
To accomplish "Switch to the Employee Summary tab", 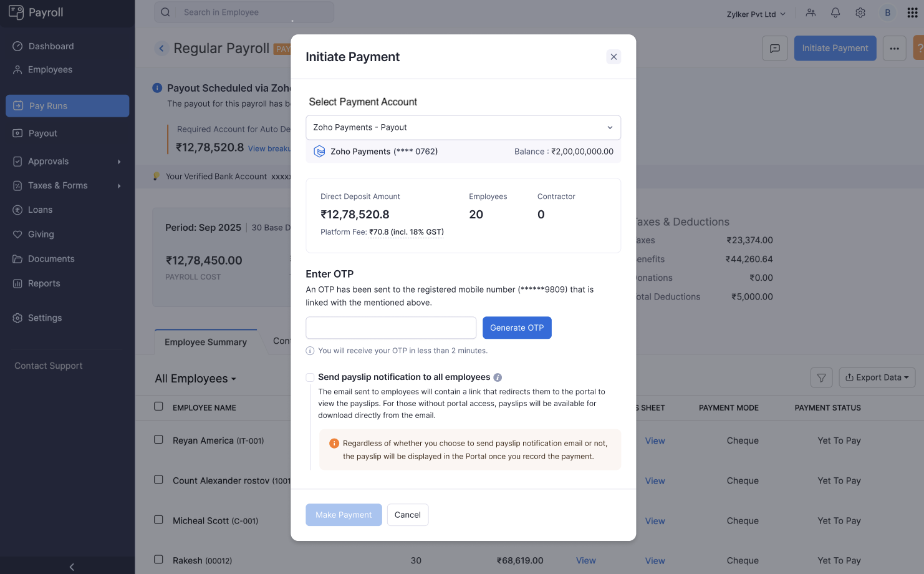I will 206,342.
